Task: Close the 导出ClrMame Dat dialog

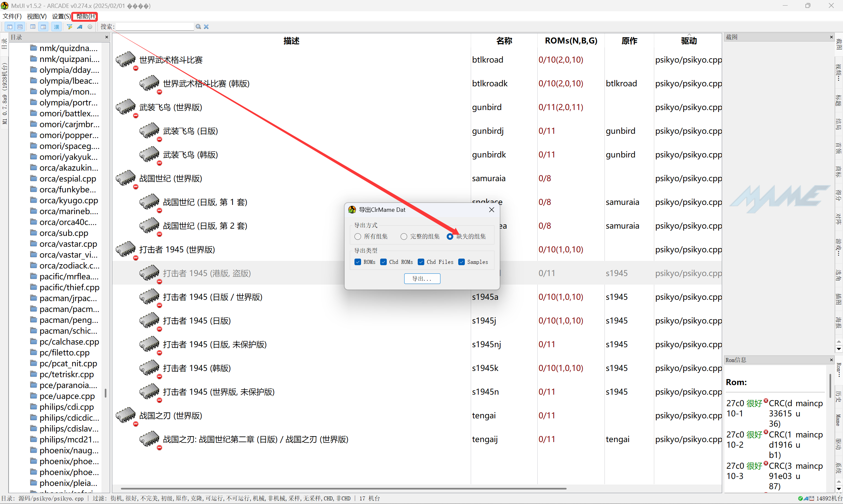Action: [492, 210]
